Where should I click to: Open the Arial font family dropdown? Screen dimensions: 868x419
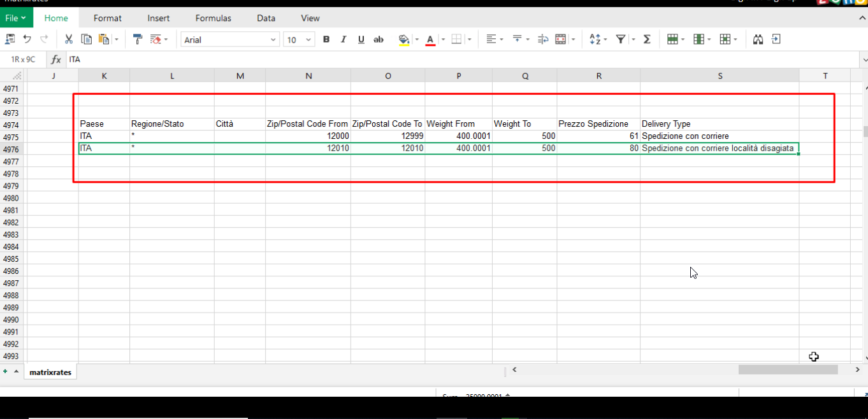pos(229,39)
